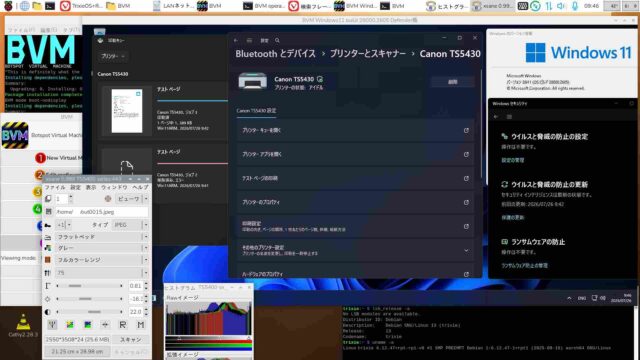Open the ビューワ target mode dropdown in xsane
The width and height of the screenshot is (640, 360).
click(x=131, y=199)
